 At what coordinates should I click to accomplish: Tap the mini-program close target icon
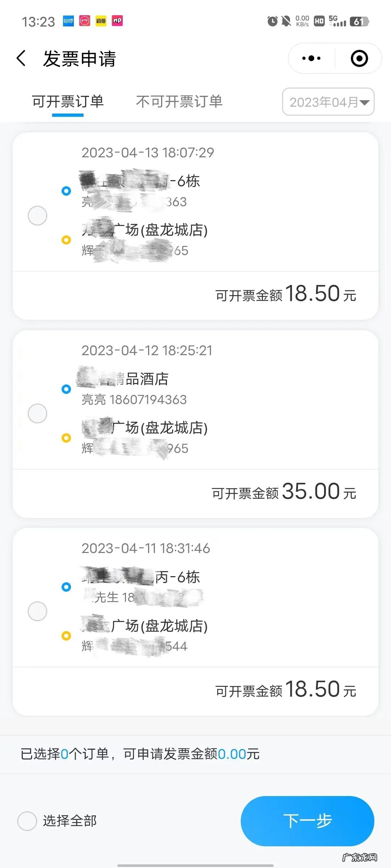(359, 59)
